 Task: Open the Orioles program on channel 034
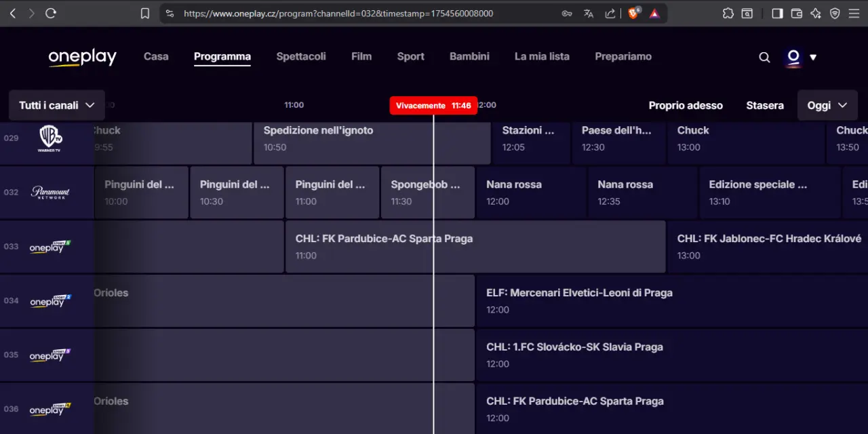click(284, 301)
